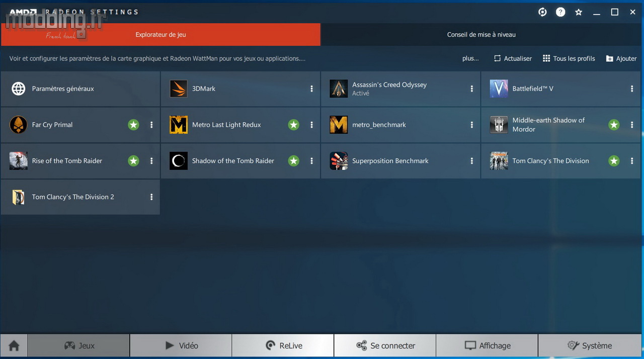Click Tous les profils button
Viewport: 644px width, 359px height.
pos(569,58)
